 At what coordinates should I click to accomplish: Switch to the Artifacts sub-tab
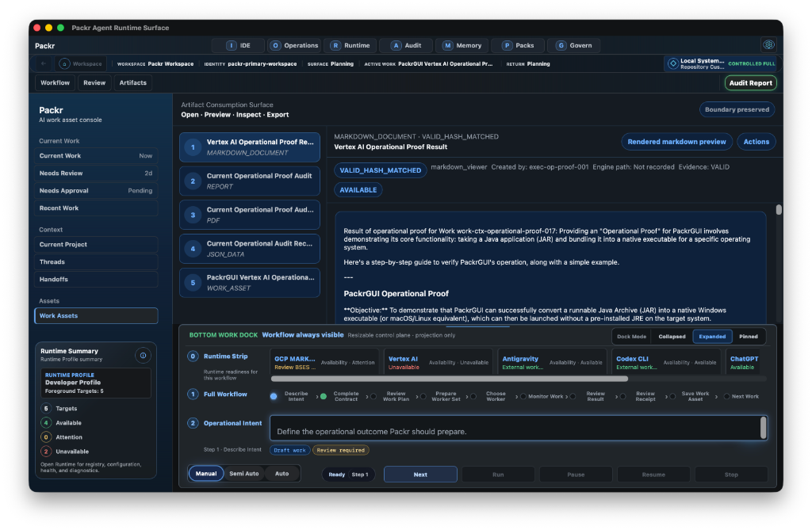132,83
